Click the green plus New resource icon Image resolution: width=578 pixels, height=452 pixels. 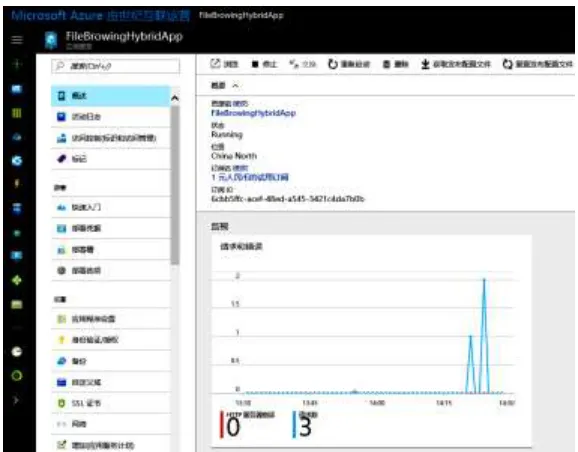pyautogui.click(x=17, y=64)
